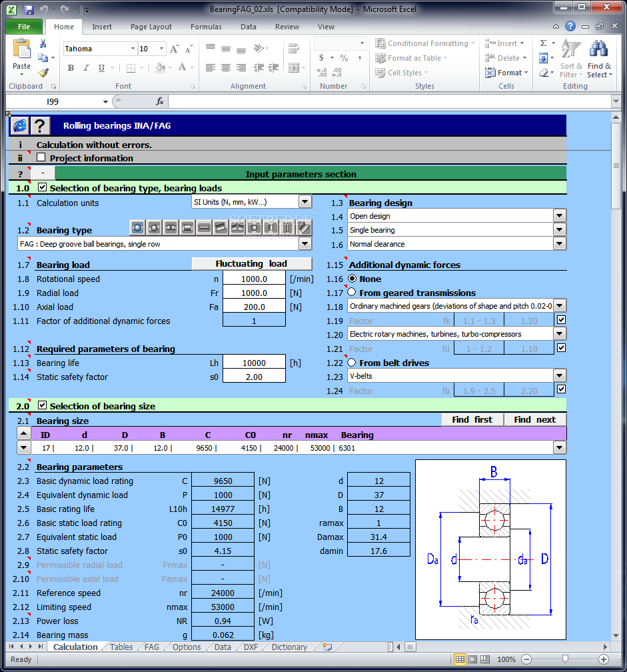The height and width of the screenshot is (672, 627).
Task: Open the Internet Explorer link icon
Action: (20, 126)
